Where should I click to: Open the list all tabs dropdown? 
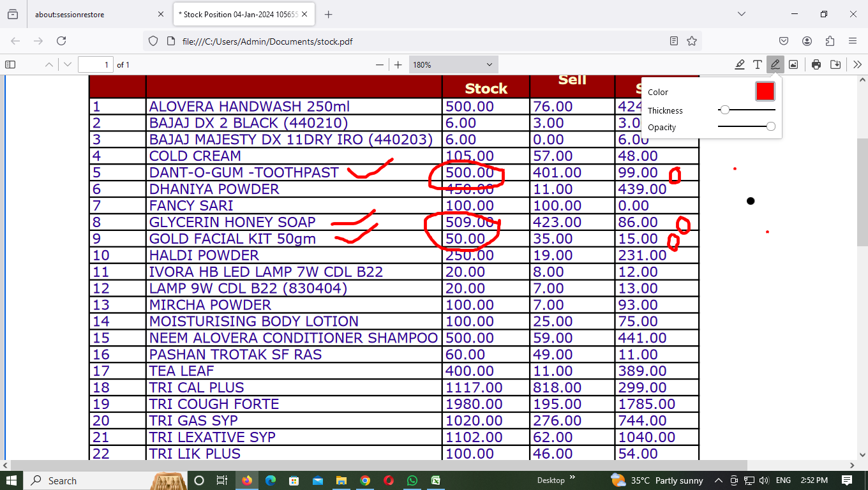[x=742, y=14]
